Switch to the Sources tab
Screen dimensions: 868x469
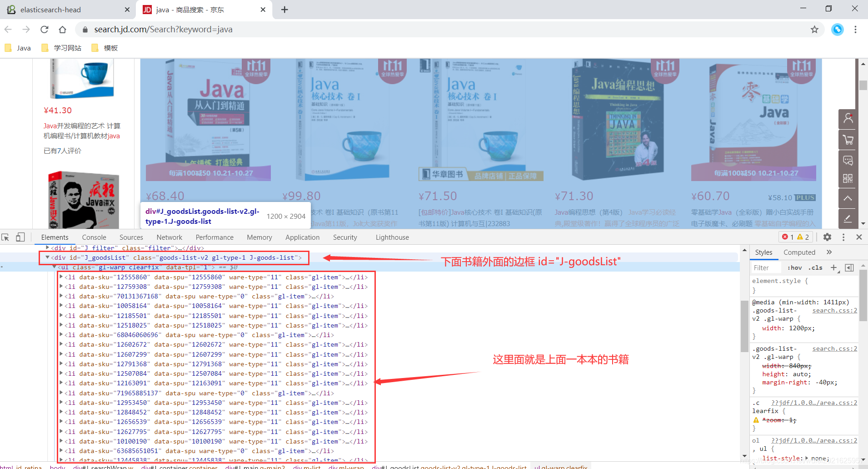(x=131, y=237)
